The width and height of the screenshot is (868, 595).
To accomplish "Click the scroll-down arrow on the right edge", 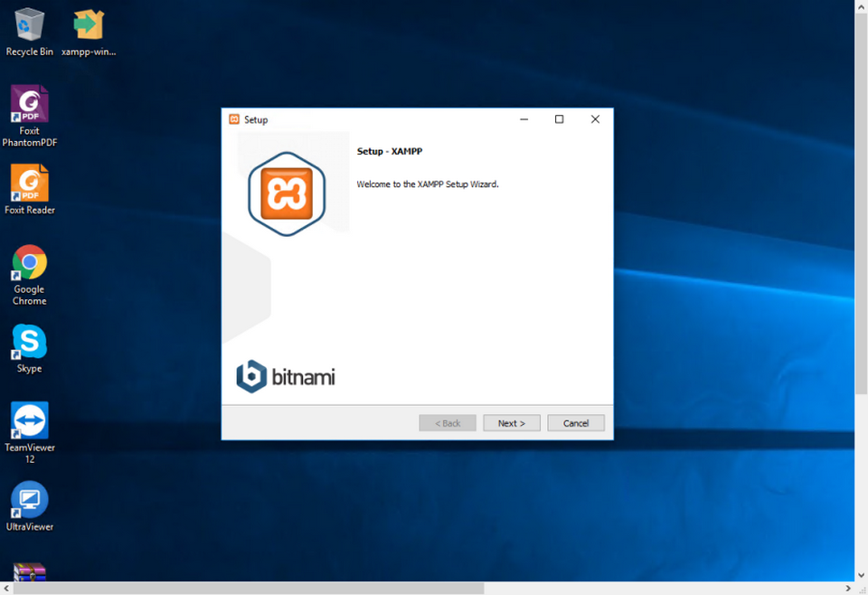I will coord(861,575).
